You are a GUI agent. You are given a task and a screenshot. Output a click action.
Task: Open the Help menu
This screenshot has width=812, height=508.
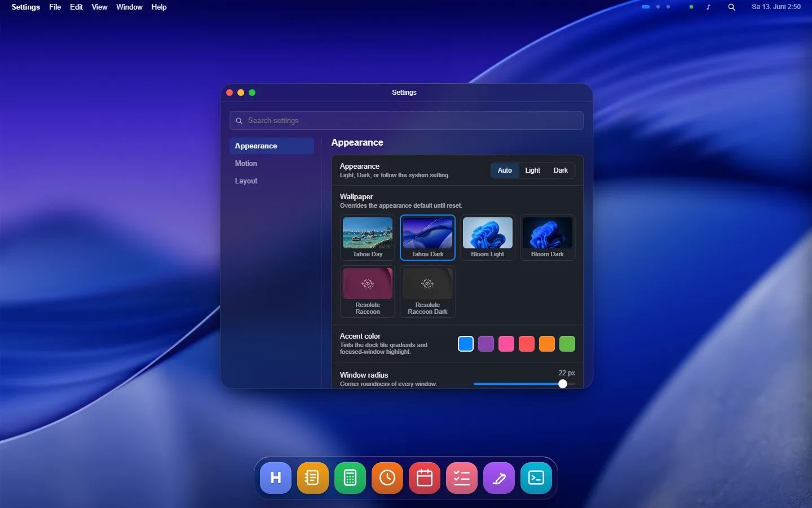159,7
